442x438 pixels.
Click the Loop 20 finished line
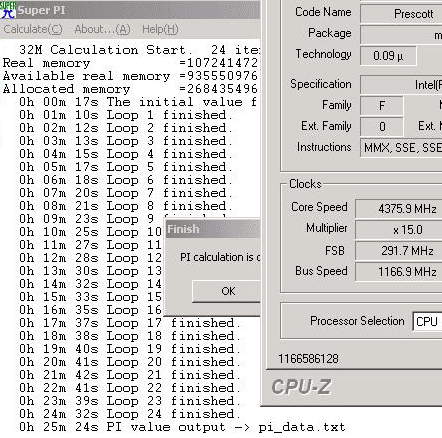coord(130,362)
